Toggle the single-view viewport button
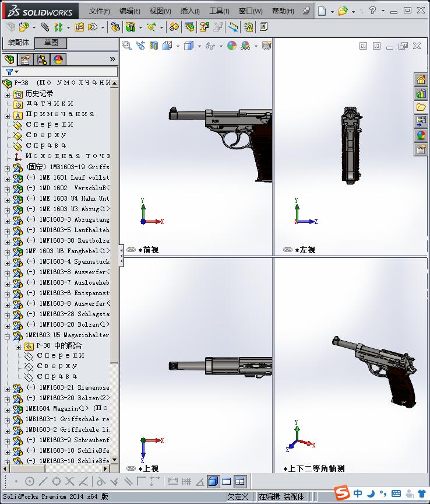The width and height of the screenshot is (430, 504). click(227, 481)
